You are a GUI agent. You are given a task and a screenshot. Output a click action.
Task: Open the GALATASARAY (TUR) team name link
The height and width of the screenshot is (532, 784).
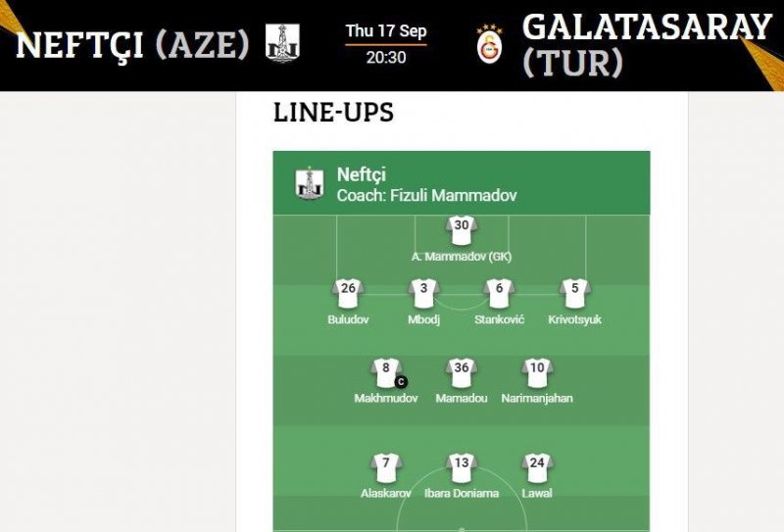647,44
